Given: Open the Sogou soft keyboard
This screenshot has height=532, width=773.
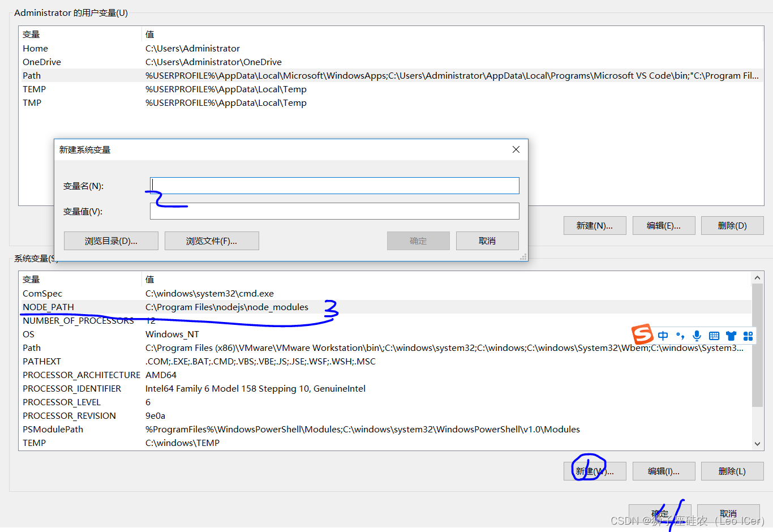Looking at the screenshot, I should 714,336.
